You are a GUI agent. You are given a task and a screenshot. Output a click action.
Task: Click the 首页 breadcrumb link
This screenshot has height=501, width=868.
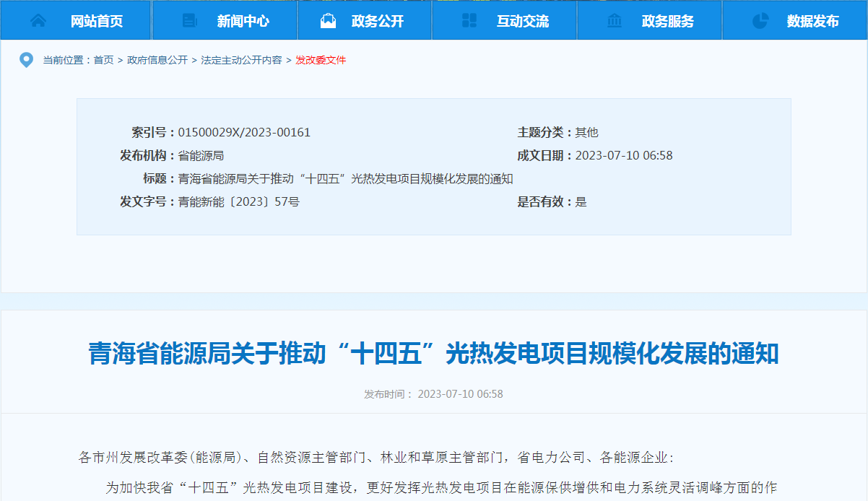pos(103,60)
